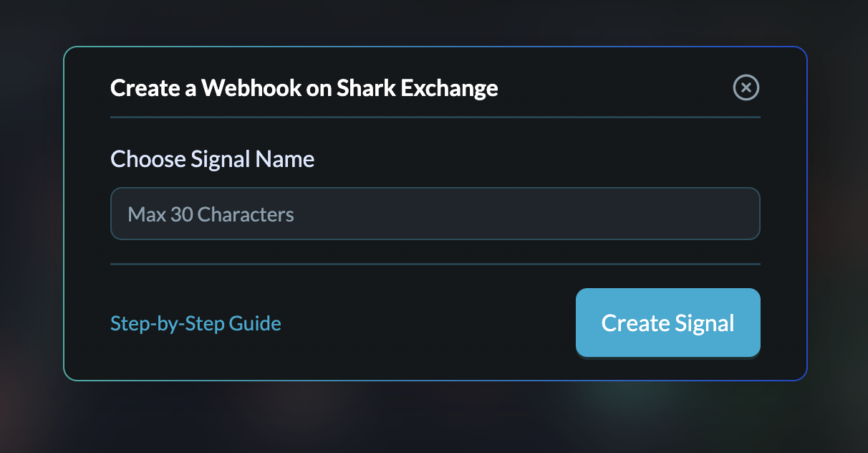View the webhook Step-by-Step Guide
The width and height of the screenshot is (868, 453).
(x=196, y=323)
